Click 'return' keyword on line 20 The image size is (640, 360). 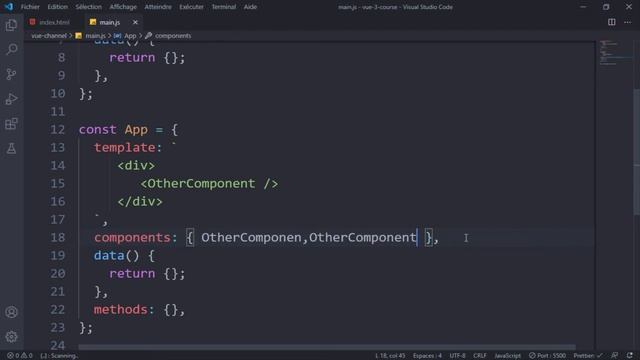[132, 273]
